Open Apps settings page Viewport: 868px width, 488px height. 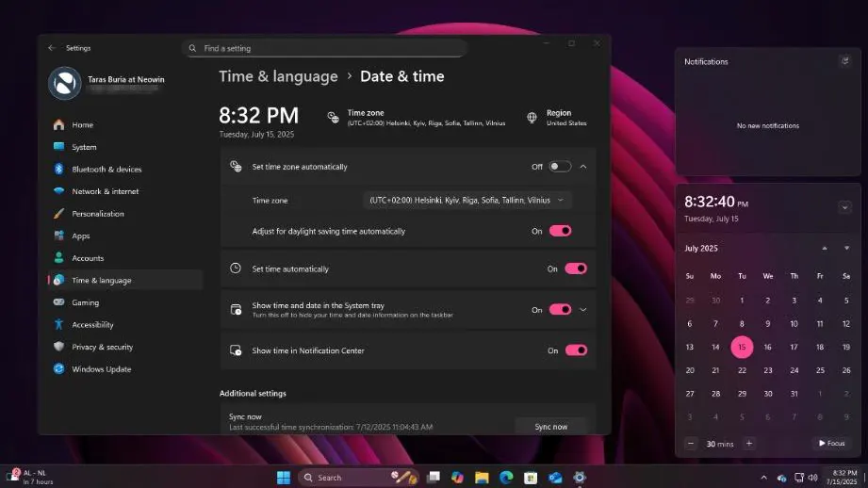coord(125,236)
